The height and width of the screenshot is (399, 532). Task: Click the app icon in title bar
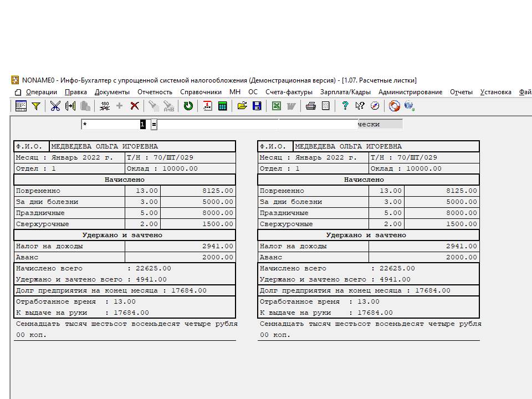pyautogui.click(x=15, y=80)
